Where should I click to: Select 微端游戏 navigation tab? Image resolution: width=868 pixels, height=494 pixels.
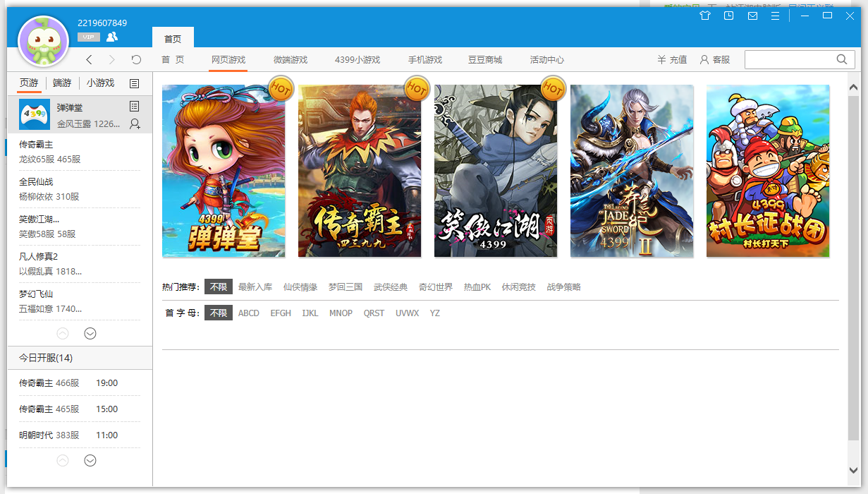291,60
